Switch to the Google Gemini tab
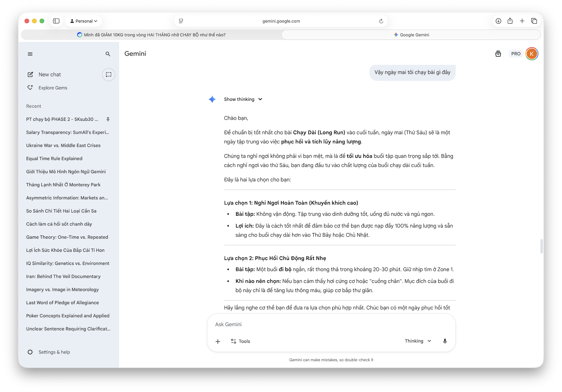Viewport: 562px width, 392px height. (x=411, y=35)
